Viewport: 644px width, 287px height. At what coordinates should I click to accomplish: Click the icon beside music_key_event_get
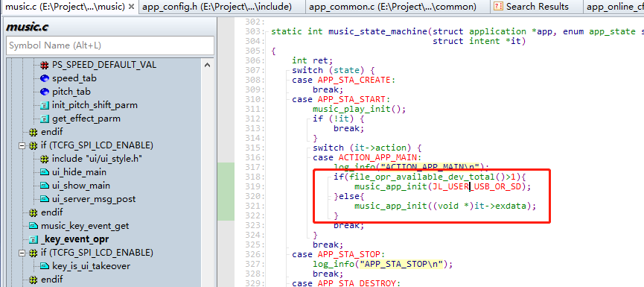tap(34, 226)
